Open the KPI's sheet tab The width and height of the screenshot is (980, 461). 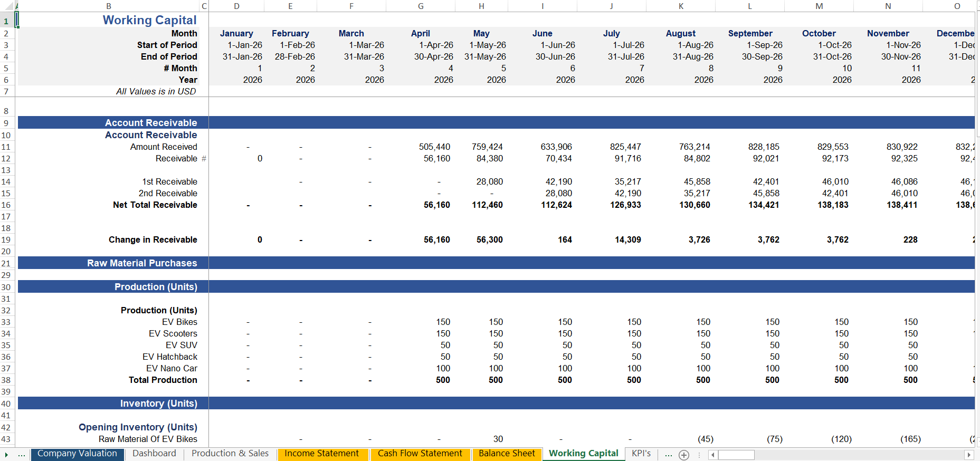[641, 454]
